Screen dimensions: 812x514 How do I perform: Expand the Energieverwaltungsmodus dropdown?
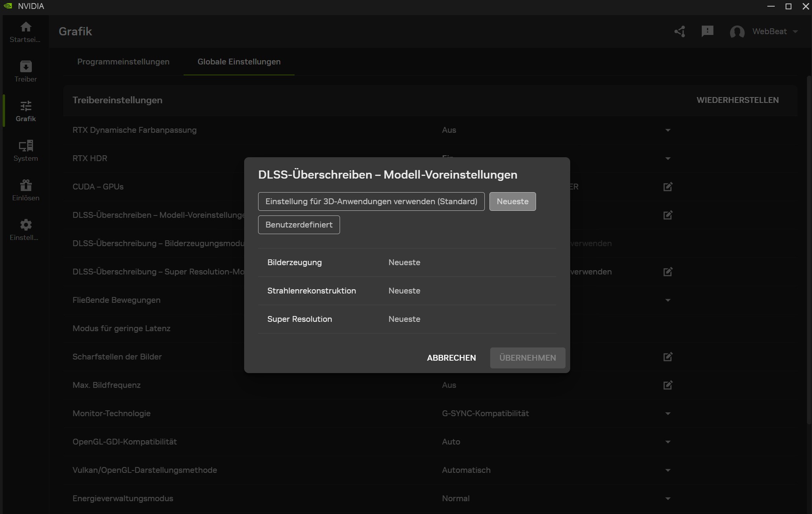coord(668,498)
